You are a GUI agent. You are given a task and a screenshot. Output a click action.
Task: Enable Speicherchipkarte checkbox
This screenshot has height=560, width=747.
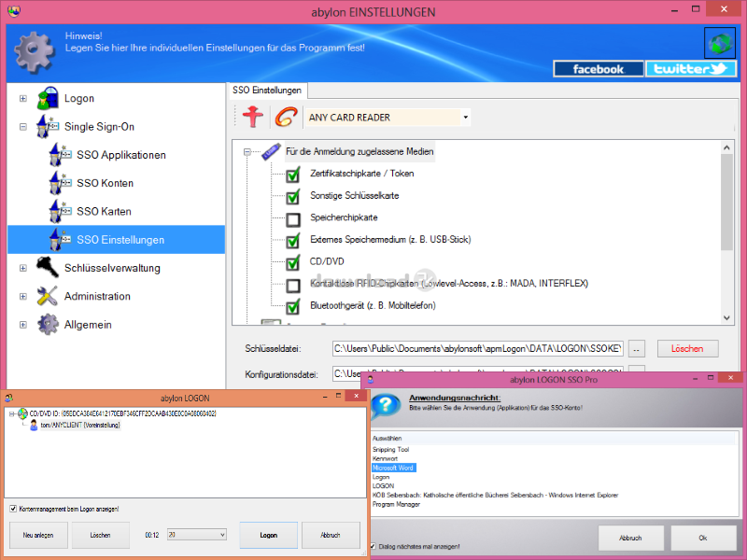click(x=293, y=219)
